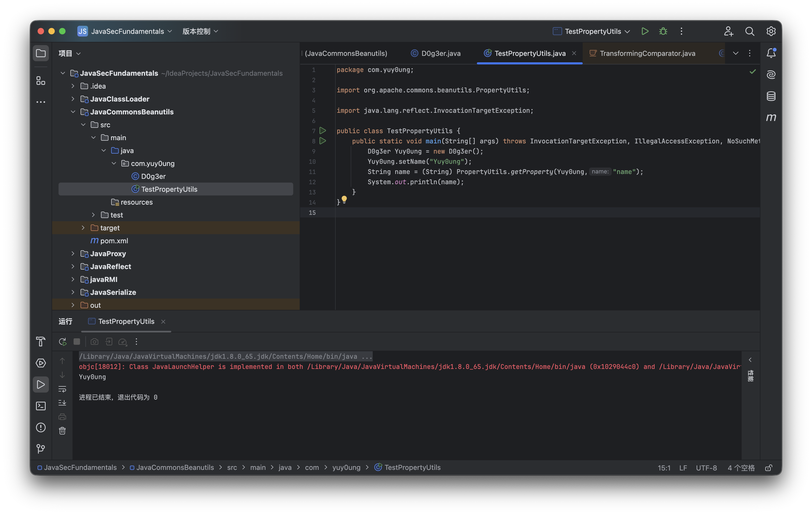Toggle file read-only lock in status bar
Screen dimensions: 812x515
769,468
